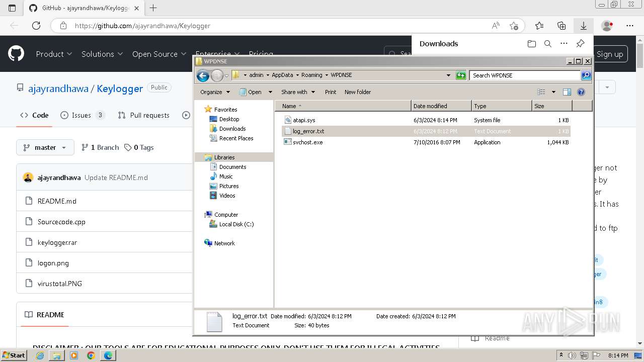The image size is (644, 362).
Task: Open Collections icon in Edge toolbar
Action: 561,26
